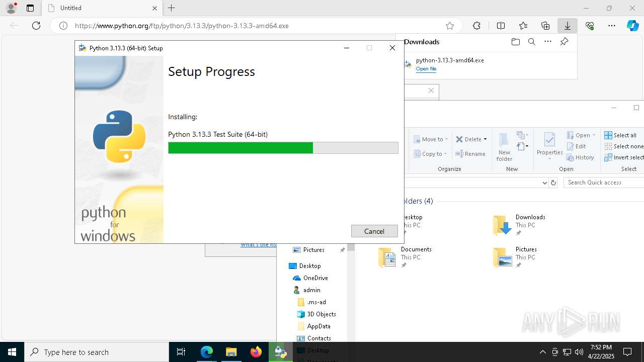Open Browser essentials icon
This screenshot has width=644, height=362.
click(x=590, y=26)
